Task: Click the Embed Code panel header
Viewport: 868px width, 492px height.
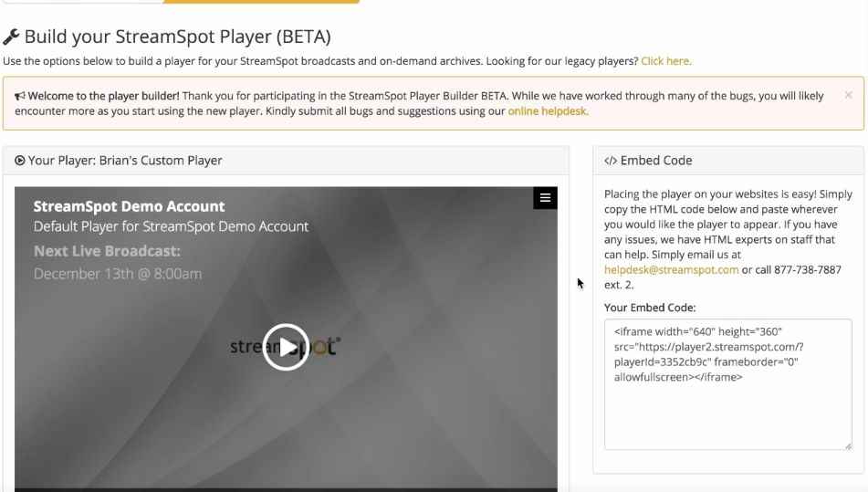Action: click(728, 161)
